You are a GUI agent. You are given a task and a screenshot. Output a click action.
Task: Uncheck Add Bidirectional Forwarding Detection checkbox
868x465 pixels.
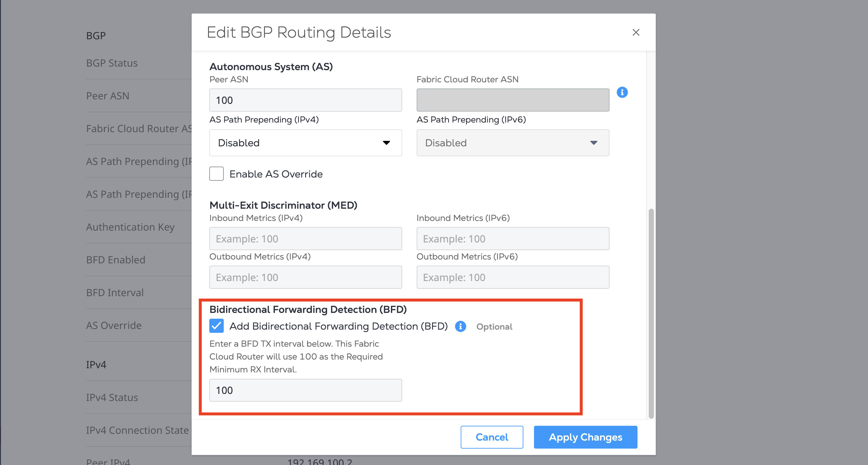(x=216, y=326)
